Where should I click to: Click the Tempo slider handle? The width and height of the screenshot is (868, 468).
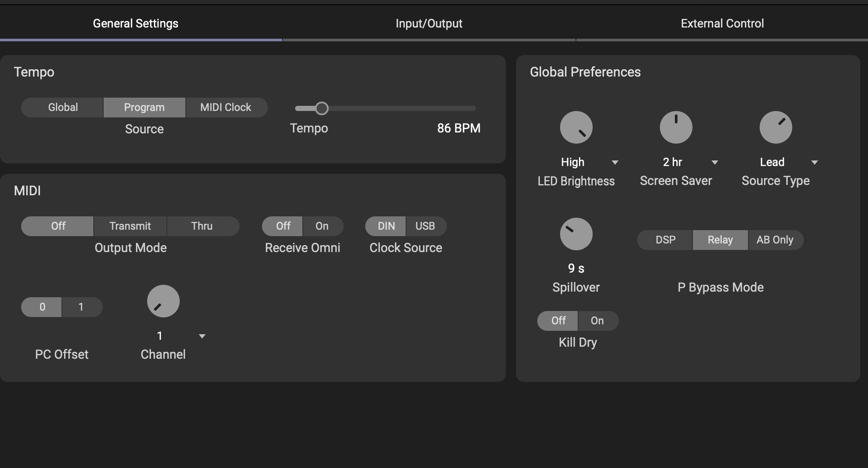coord(322,108)
